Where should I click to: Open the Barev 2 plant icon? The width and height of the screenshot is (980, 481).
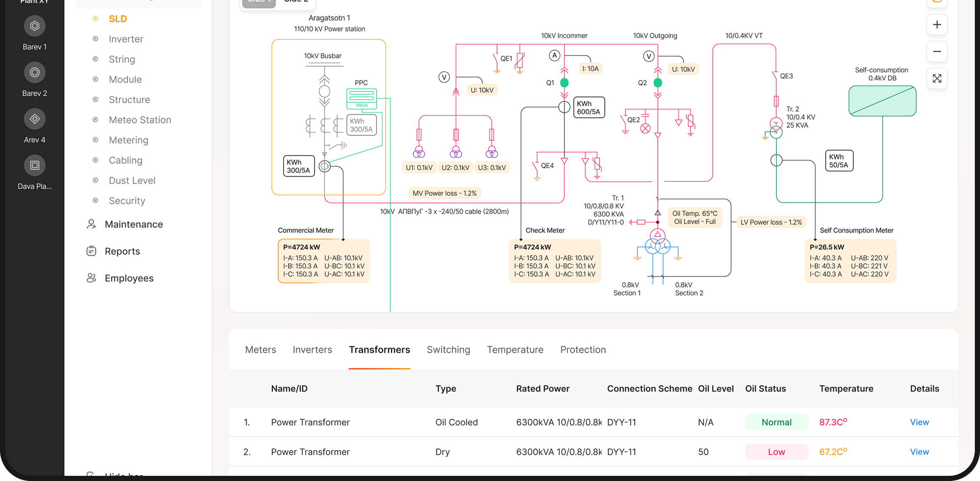[35, 73]
